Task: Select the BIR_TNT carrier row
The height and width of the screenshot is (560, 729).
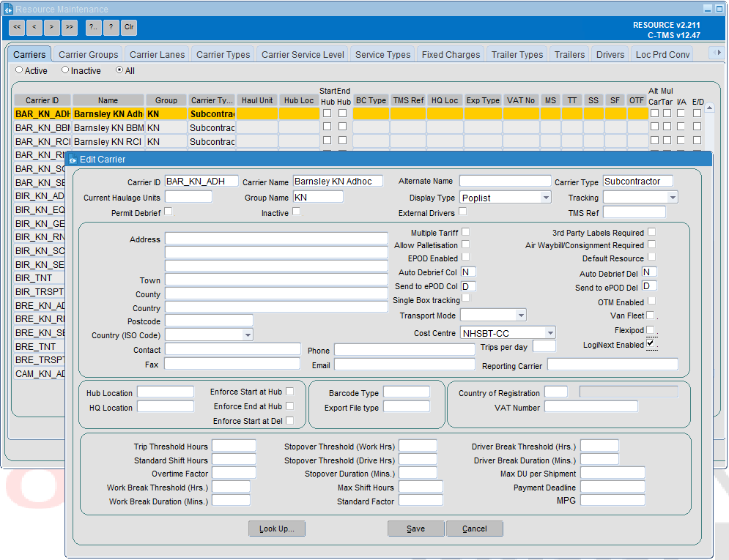Action: coord(40,278)
